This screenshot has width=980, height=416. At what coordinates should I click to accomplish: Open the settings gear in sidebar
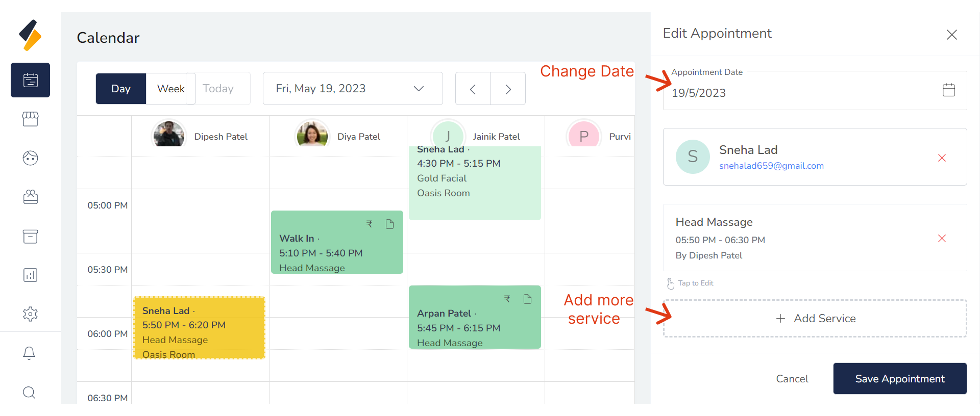coord(30,314)
